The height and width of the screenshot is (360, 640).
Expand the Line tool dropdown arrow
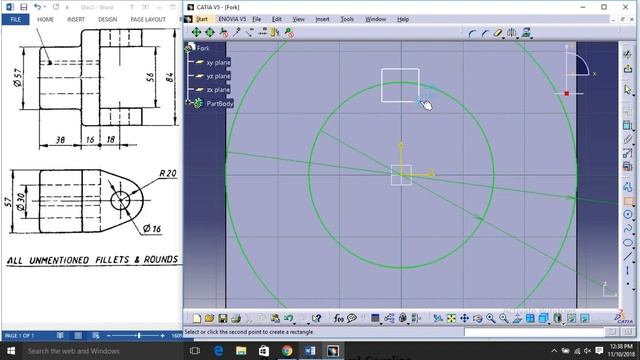(633, 261)
